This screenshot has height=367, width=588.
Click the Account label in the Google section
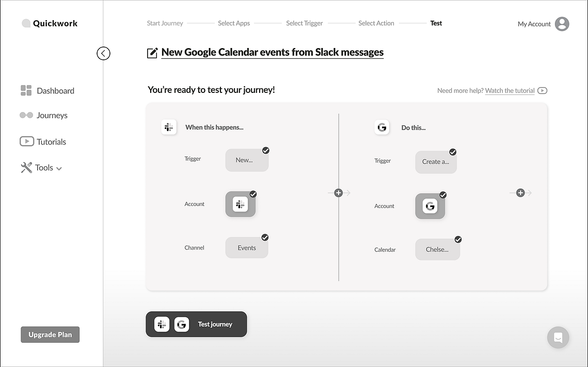tap(385, 206)
